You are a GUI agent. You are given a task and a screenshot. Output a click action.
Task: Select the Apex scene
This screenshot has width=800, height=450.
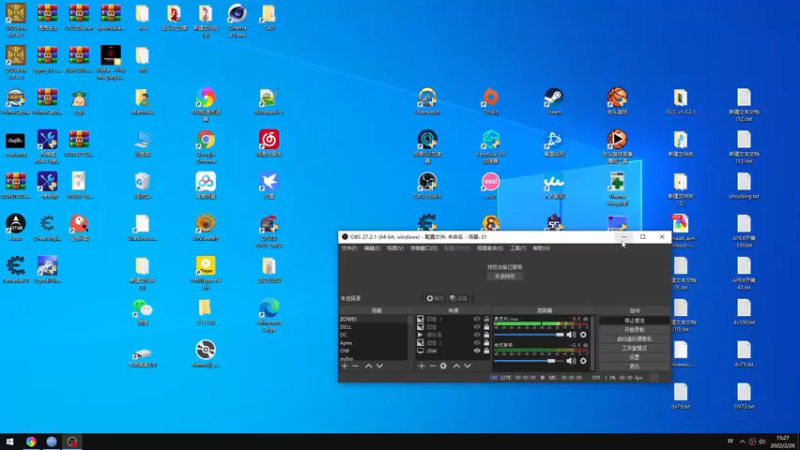[373, 343]
